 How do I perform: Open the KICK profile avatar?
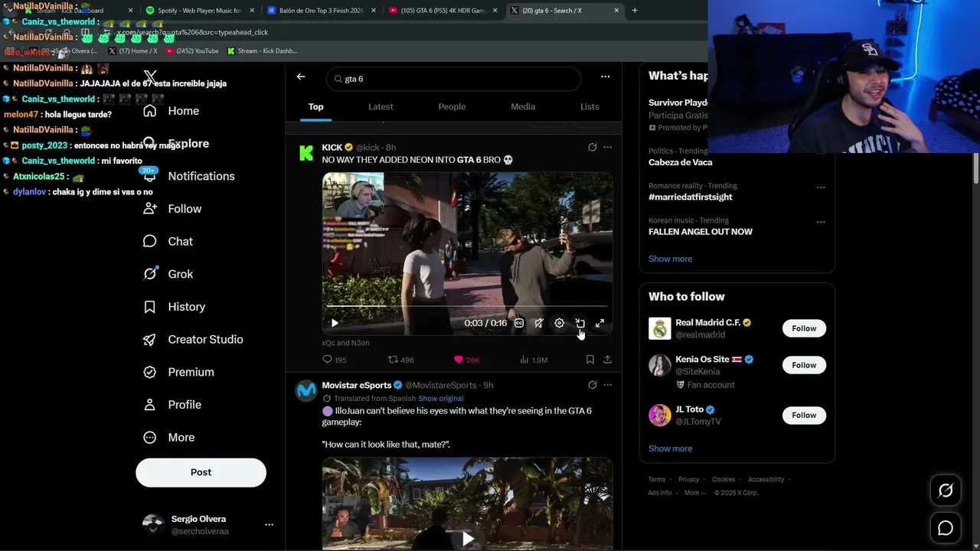[306, 153]
